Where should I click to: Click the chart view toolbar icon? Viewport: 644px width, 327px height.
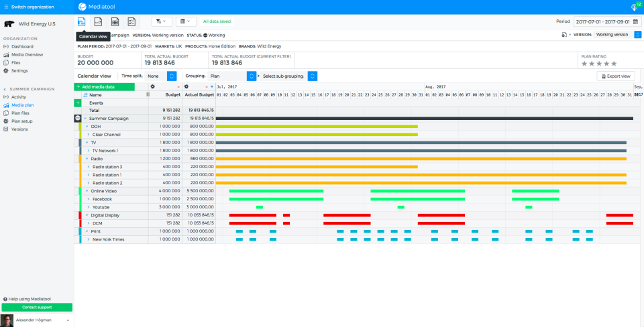[x=99, y=21]
